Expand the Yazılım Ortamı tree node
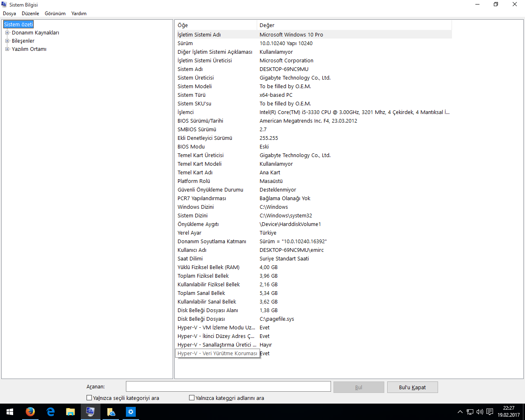Image resolution: width=525 pixels, height=420 pixels. [7, 49]
